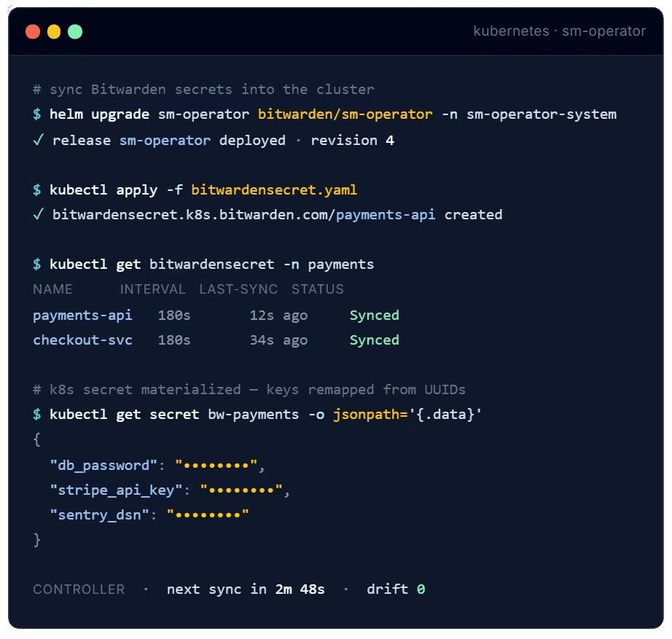
Task: Click the '180s' interval in the checkout-svc row
Action: point(174,340)
